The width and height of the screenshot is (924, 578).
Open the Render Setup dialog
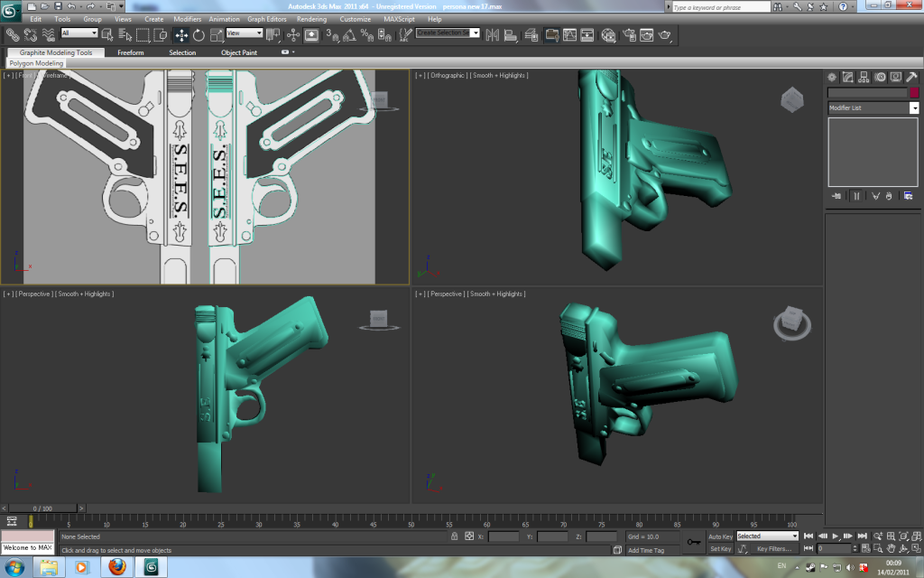coord(629,35)
